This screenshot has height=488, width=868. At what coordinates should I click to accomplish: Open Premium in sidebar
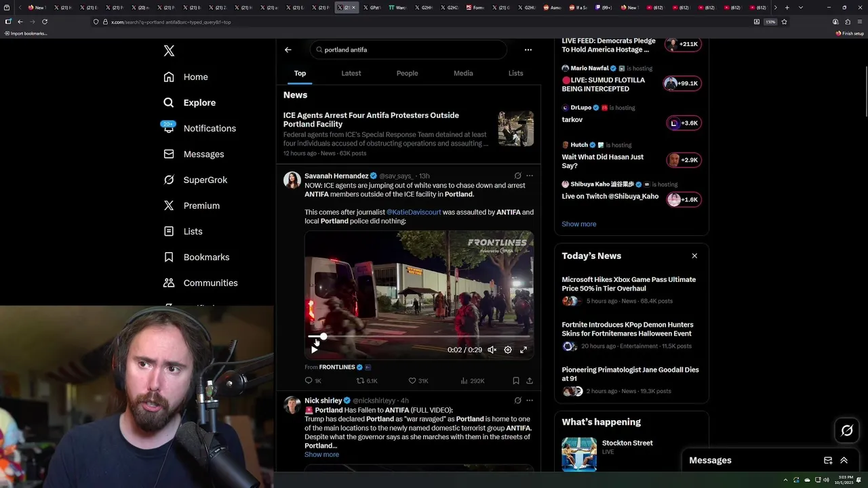coord(191,206)
